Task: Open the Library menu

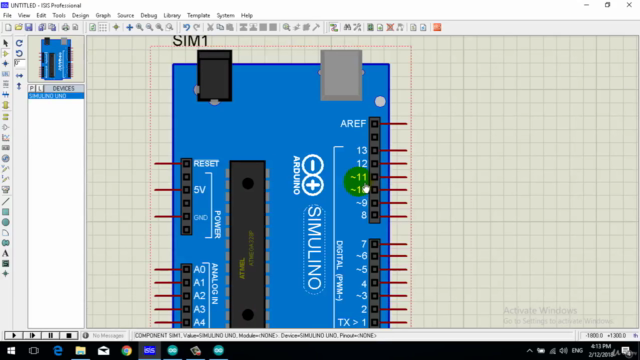Action: 172,16
